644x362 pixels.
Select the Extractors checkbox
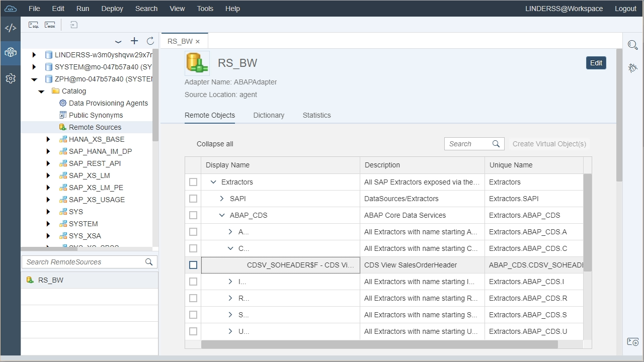coord(193,182)
